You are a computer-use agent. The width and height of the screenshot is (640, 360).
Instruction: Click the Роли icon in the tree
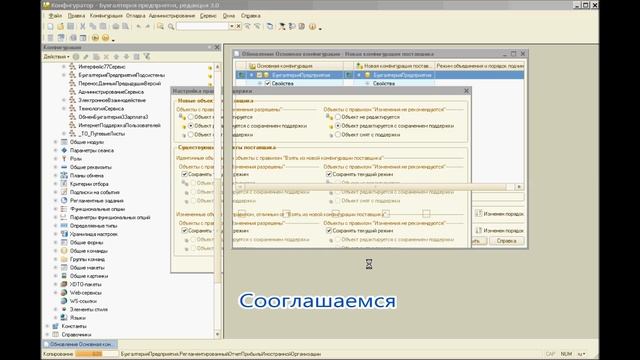(64, 158)
